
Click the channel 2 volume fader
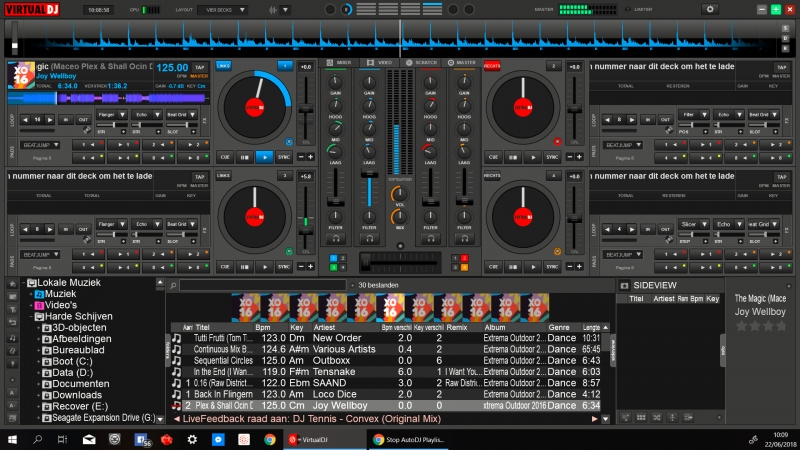369,175
